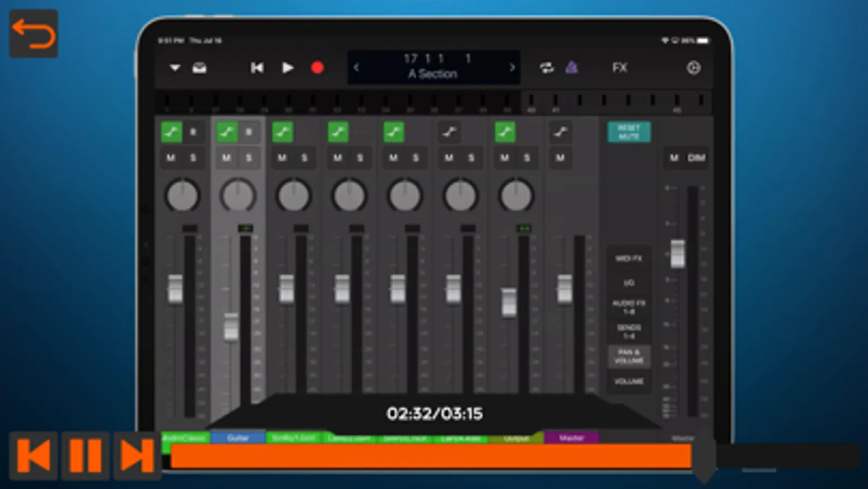
Task: Click the first channel's volume fader
Action: (x=175, y=289)
